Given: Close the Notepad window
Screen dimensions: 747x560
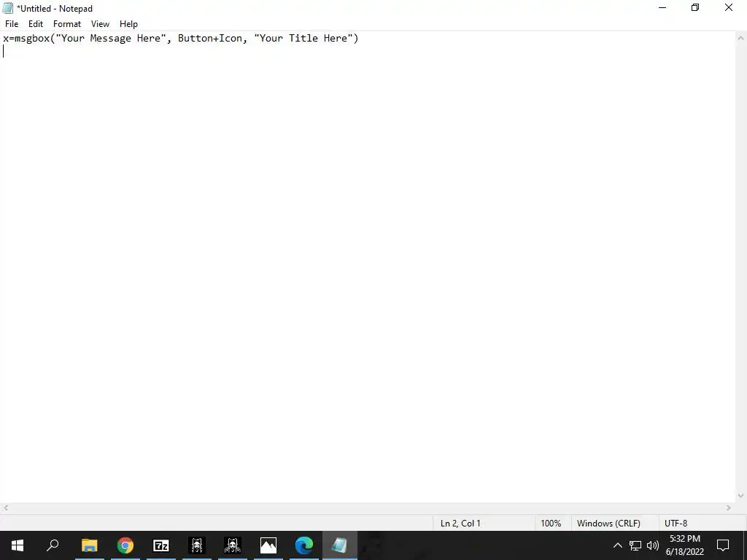Looking at the screenshot, I should (x=729, y=7).
